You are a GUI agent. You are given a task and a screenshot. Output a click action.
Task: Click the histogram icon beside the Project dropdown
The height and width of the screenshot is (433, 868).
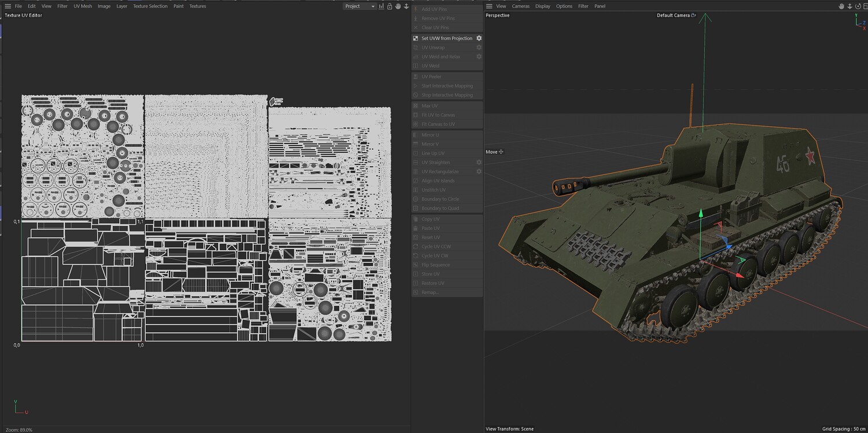pyautogui.click(x=381, y=6)
